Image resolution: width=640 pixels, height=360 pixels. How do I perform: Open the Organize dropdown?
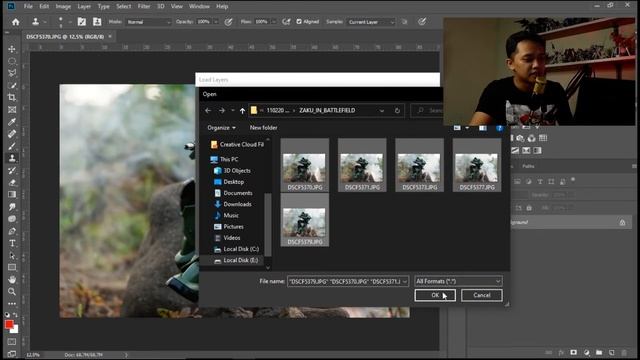221,128
